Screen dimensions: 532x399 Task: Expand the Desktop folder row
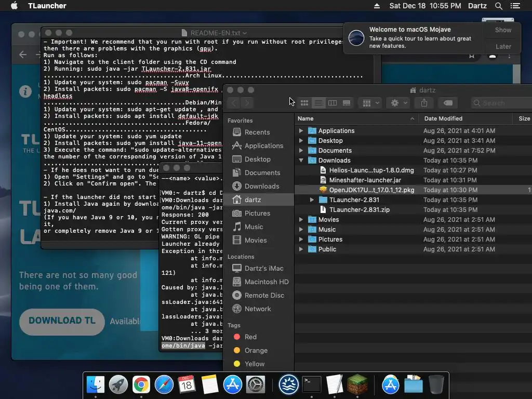coord(301,140)
